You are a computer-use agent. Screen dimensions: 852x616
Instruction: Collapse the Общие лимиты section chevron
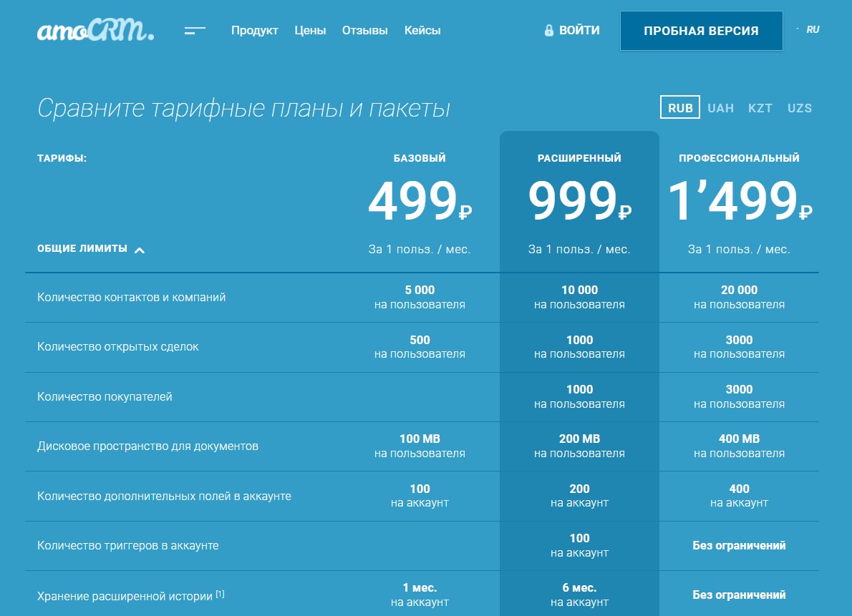pos(140,250)
